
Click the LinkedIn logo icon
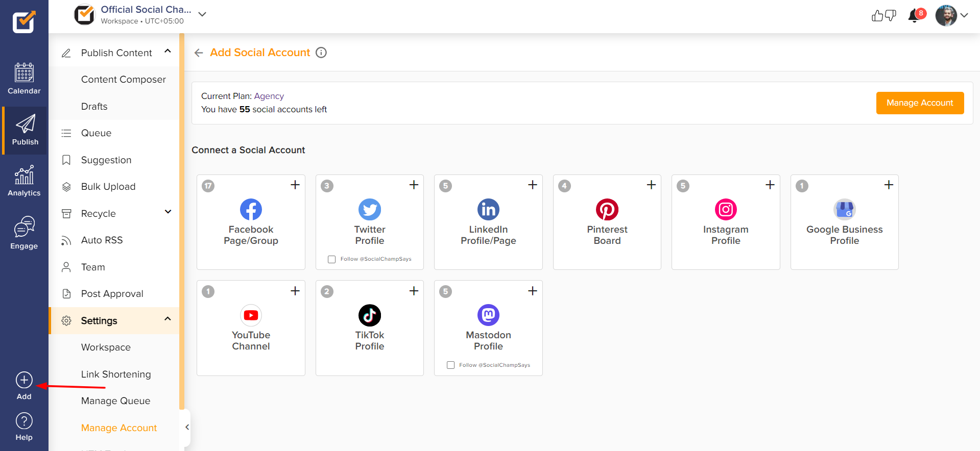488,209
